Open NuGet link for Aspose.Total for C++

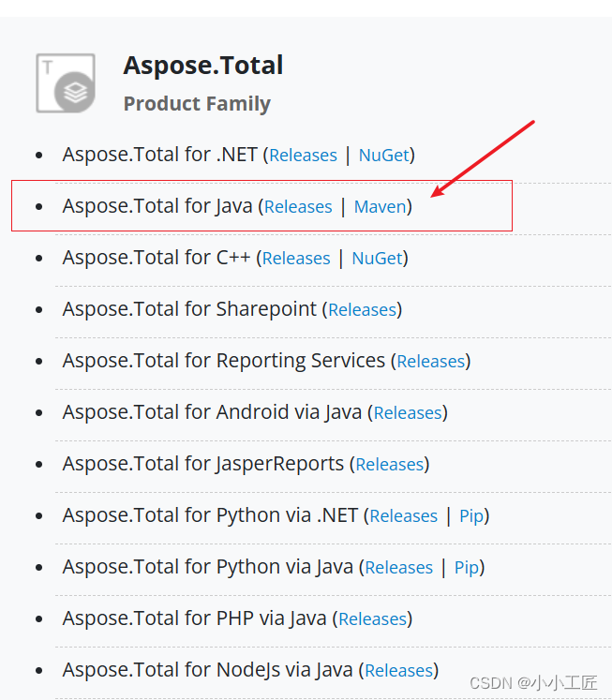[377, 259]
